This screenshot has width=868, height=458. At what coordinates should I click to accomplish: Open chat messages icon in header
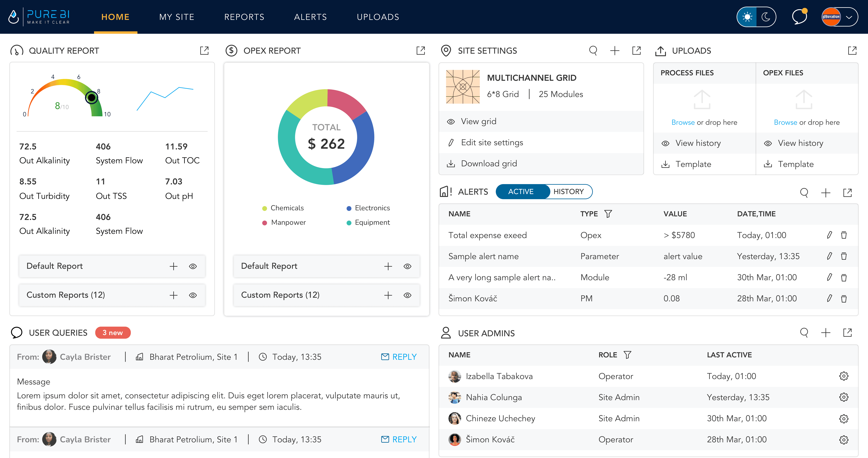tap(799, 17)
